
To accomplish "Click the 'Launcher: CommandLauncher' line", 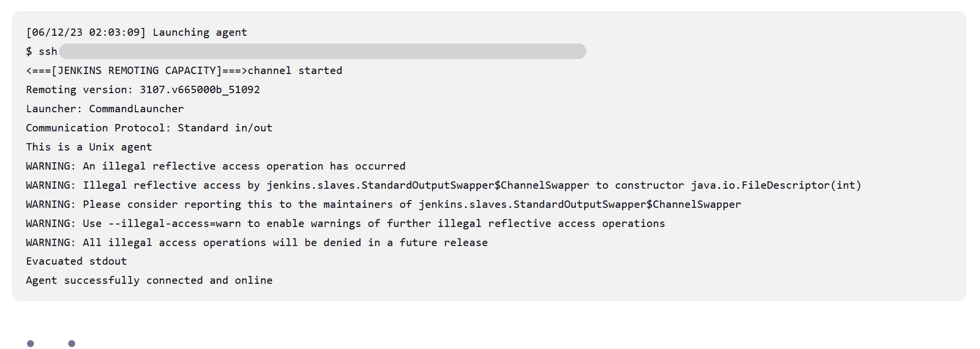I will (105, 109).
